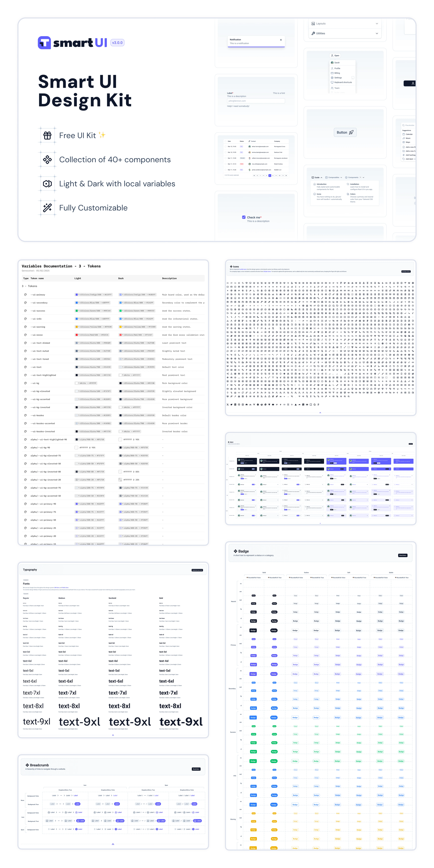
Task: Toggle the select-all checkbox in the table header
Action: [x=225, y=141]
